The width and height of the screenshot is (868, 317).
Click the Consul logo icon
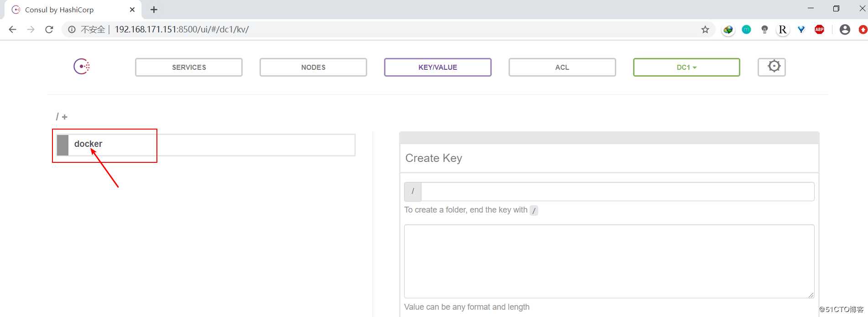coord(82,67)
